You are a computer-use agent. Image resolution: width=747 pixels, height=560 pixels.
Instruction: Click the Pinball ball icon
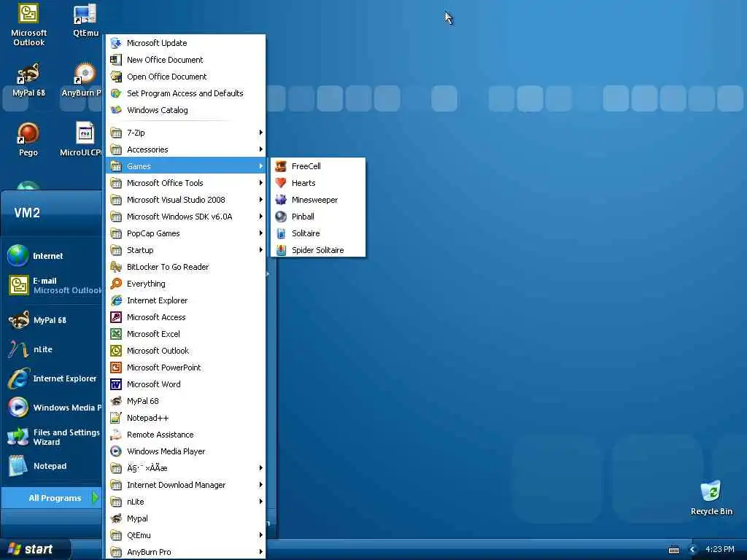tap(281, 216)
